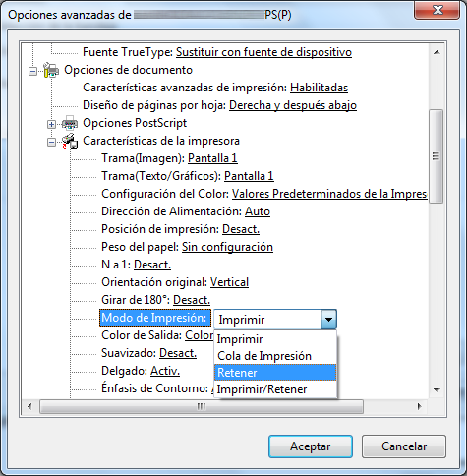Click the Habilitadas value link
This screenshot has height=476, width=467.
tap(319, 88)
